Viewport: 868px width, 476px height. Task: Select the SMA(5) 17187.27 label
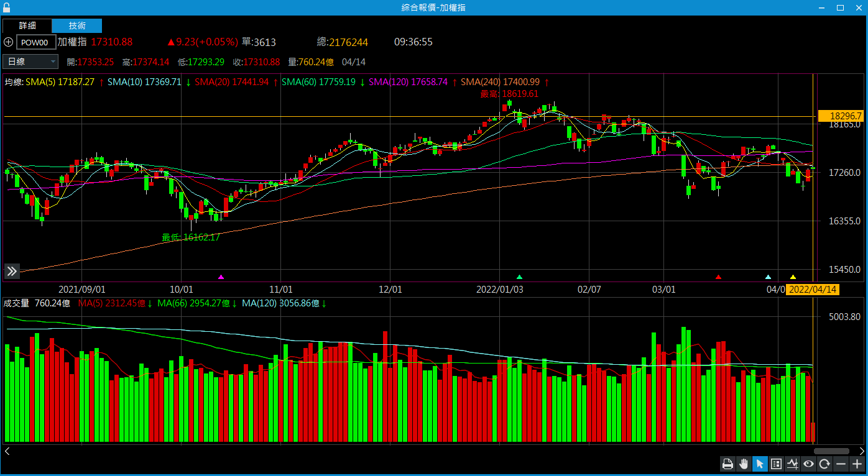[x=60, y=82]
